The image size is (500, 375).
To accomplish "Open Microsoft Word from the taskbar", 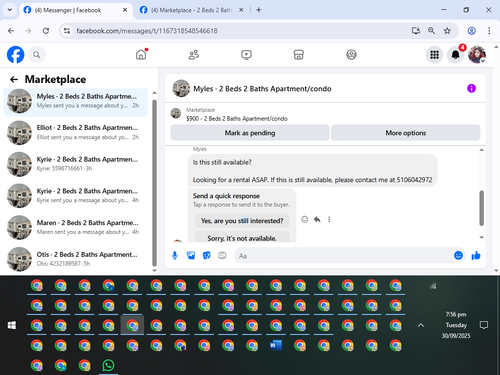I will (276, 345).
